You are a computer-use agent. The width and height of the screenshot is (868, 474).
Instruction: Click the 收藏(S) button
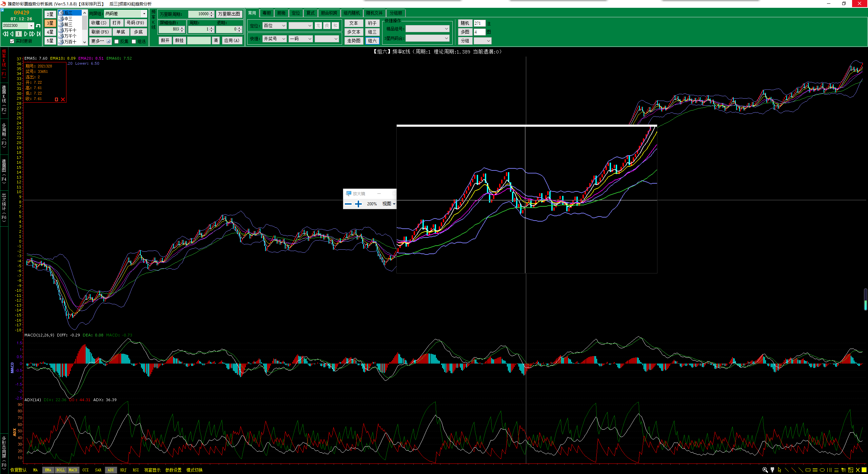click(x=99, y=23)
